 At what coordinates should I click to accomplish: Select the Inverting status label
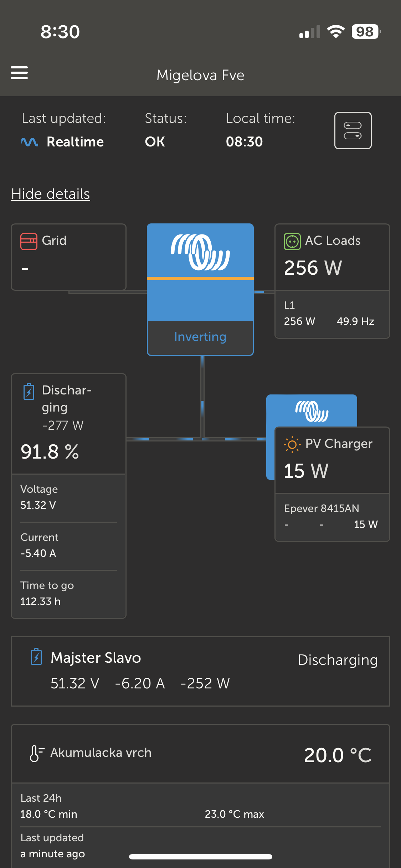point(200,337)
